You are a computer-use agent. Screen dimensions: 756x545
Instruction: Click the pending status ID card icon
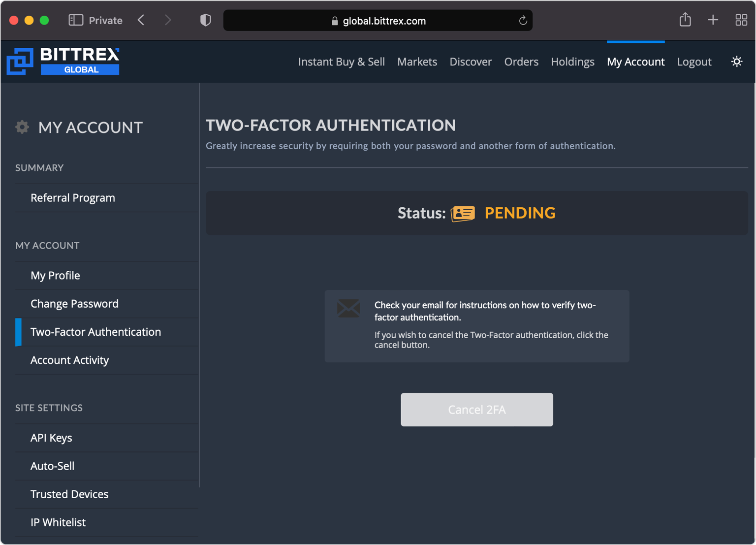[463, 213]
